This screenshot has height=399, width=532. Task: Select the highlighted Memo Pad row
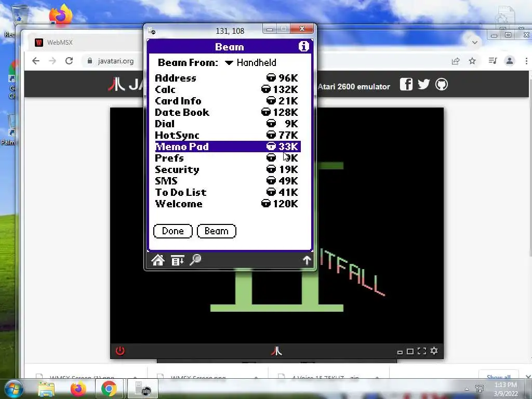coord(228,147)
